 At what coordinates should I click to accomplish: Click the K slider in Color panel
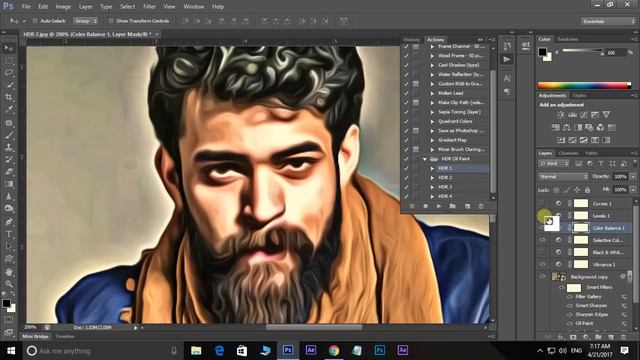[583, 51]
